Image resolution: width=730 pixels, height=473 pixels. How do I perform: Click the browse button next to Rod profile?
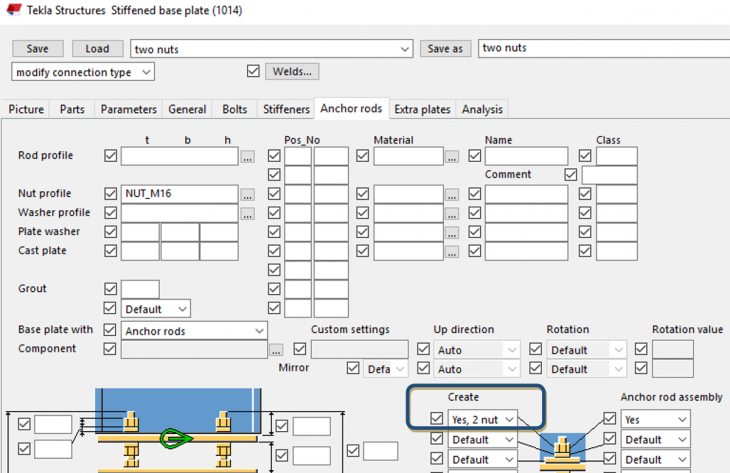247,157
